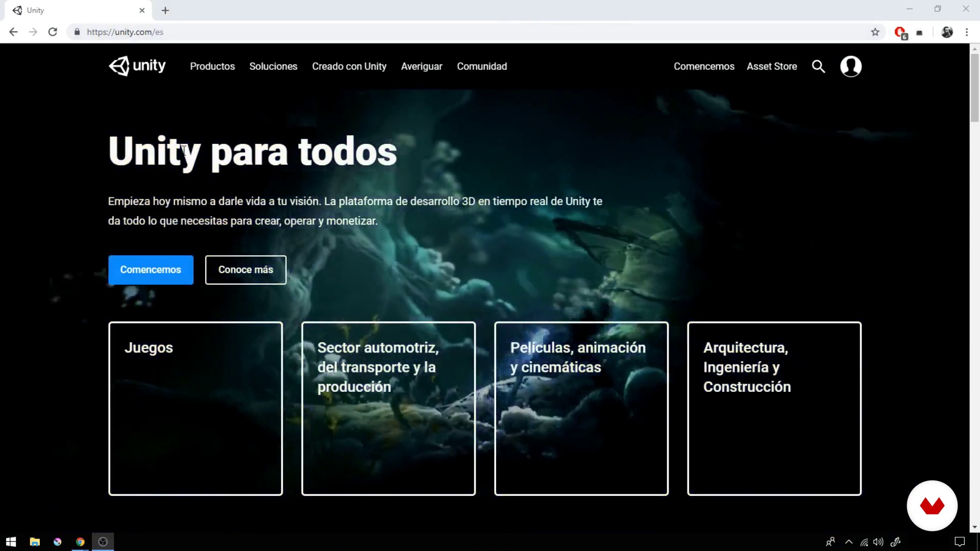Open the Creado con Unity menu
This screenshot has height=551, width=980.
pos(349,66)
